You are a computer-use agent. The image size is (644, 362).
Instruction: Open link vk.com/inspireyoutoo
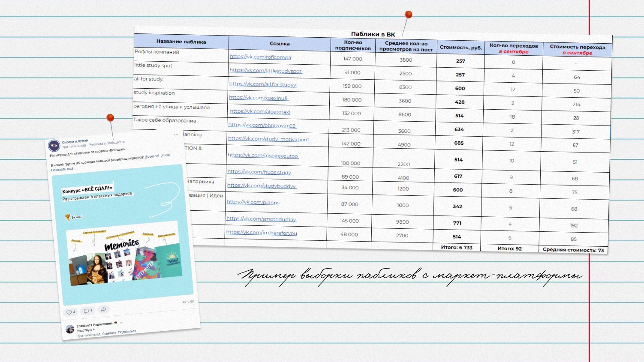pos(263,156)
